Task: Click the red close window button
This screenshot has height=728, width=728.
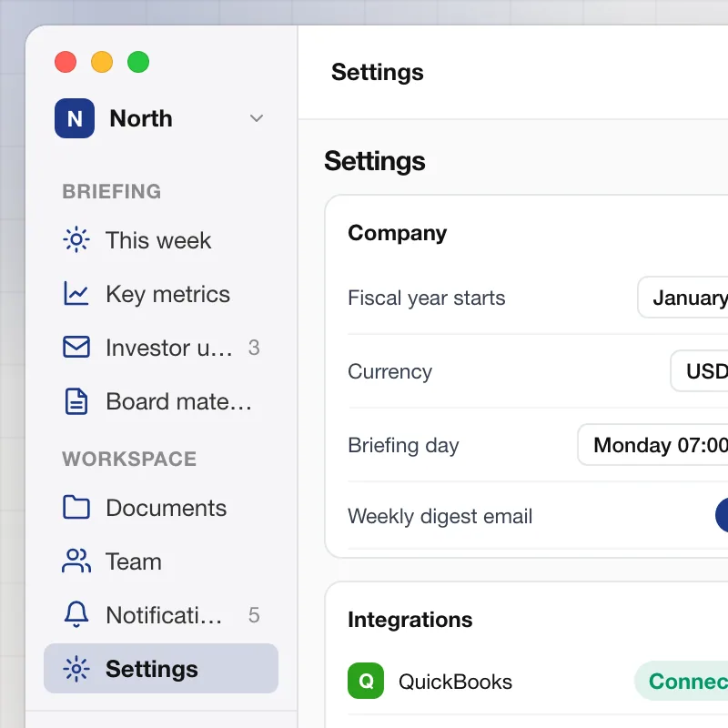Action: point(66,62)
